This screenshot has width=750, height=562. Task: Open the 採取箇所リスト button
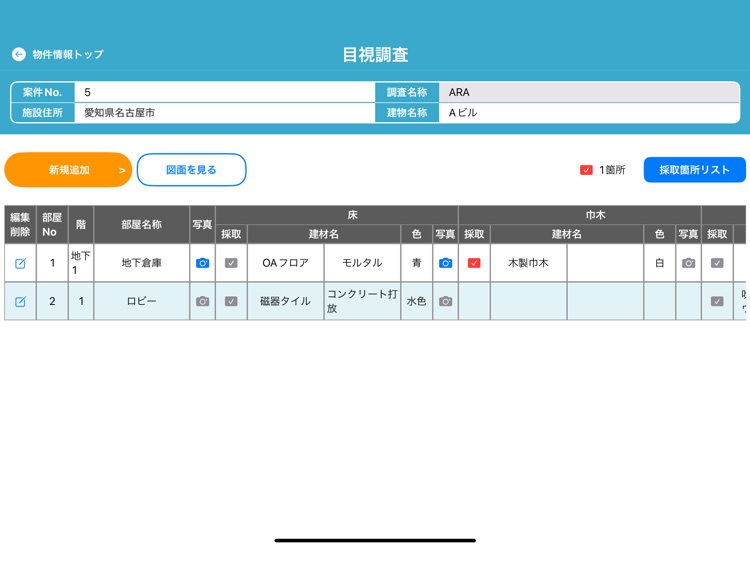point(695,170)
